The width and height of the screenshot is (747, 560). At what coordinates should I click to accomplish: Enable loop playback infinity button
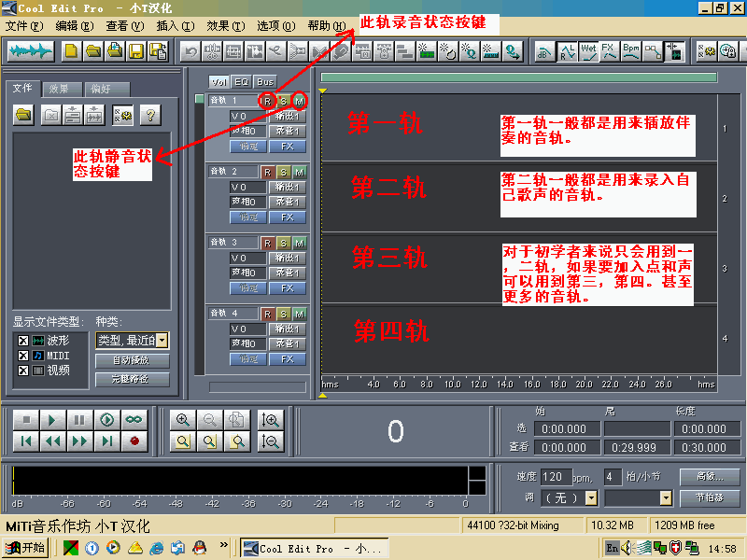click(134, 419)
